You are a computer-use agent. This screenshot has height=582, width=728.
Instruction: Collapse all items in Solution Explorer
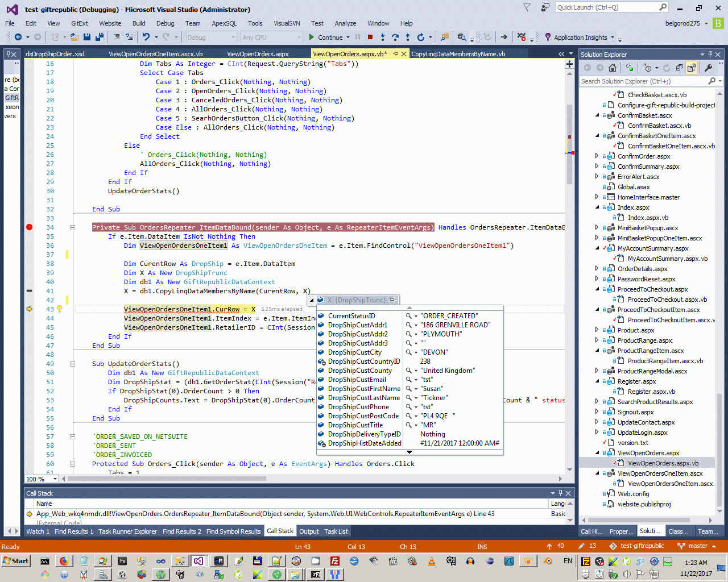tap(679, 68)
